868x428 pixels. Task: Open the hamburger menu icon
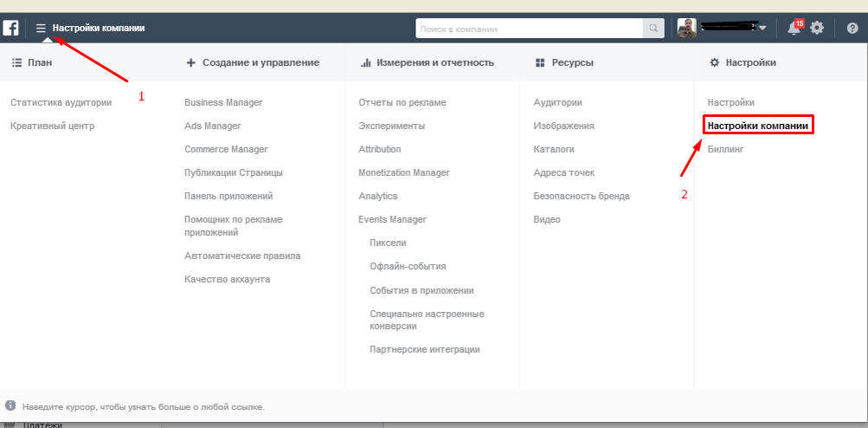(x=41, y=28)
